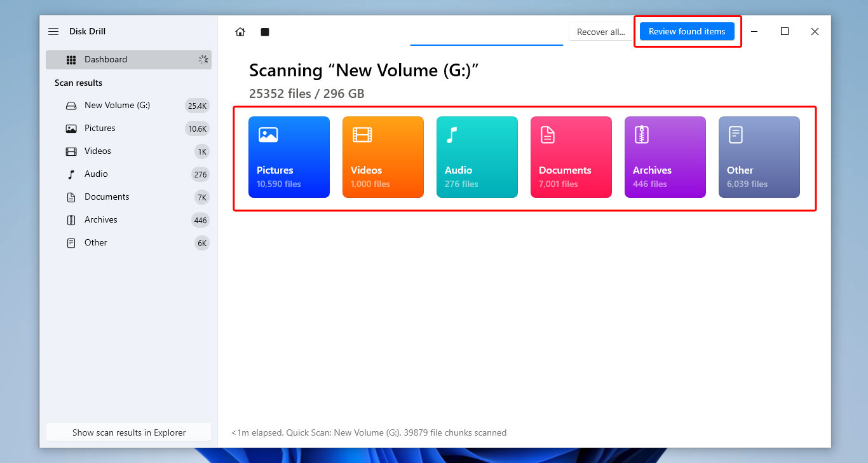Open the hamburger menu next to Disk Drill
This screenshot has width=868, height=463.
53,32
